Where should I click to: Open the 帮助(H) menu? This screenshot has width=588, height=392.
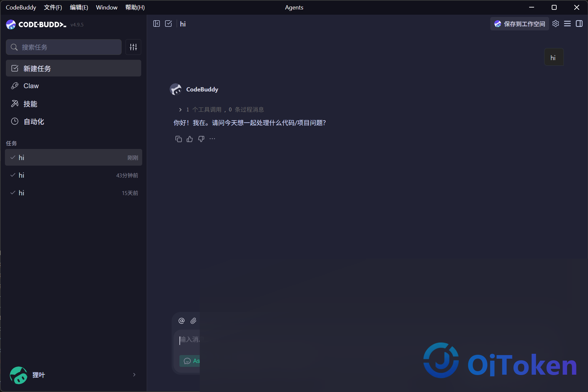coord(135,7)
